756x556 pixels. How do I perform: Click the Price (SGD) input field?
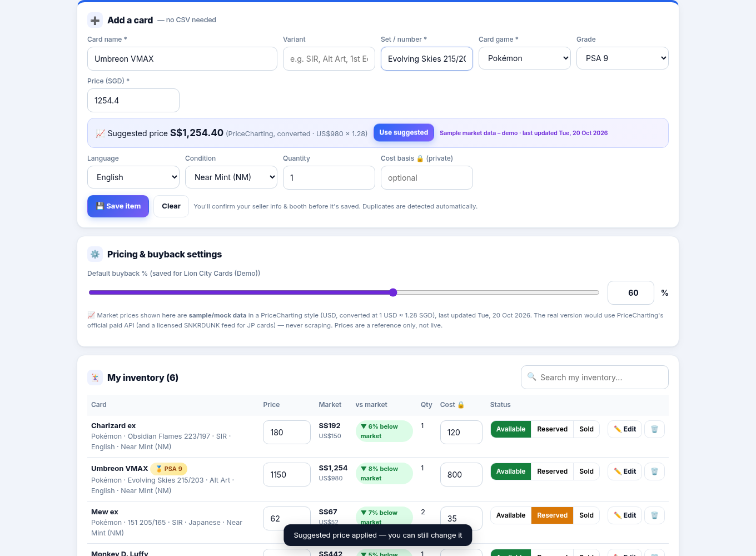133,101
